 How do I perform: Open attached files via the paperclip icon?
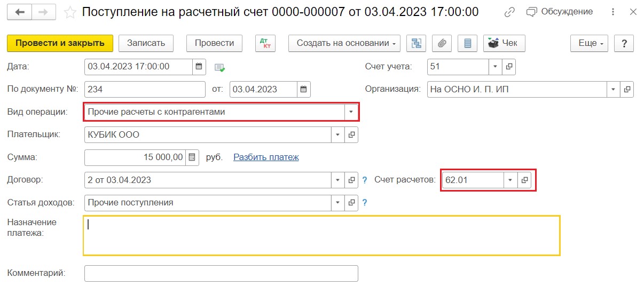(442, 43)
